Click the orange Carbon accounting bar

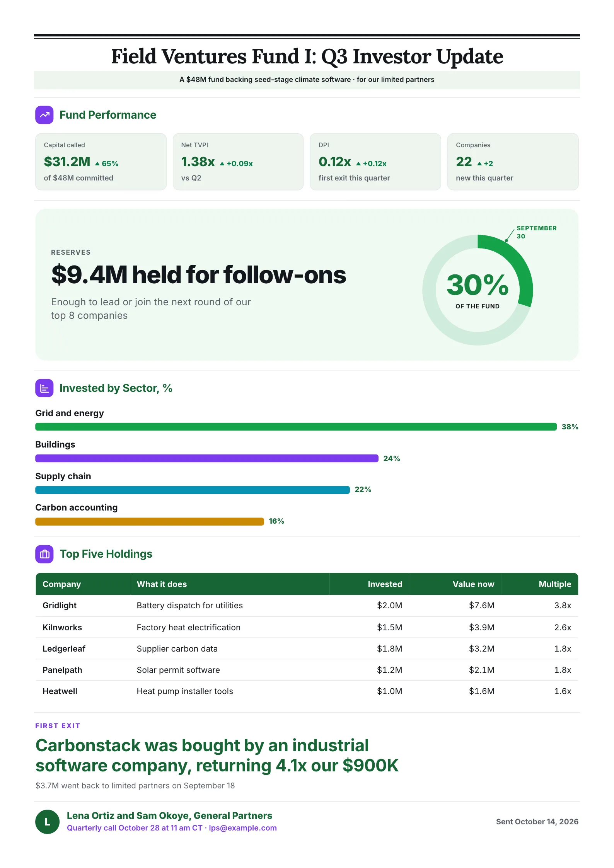(x=150, y=521)
